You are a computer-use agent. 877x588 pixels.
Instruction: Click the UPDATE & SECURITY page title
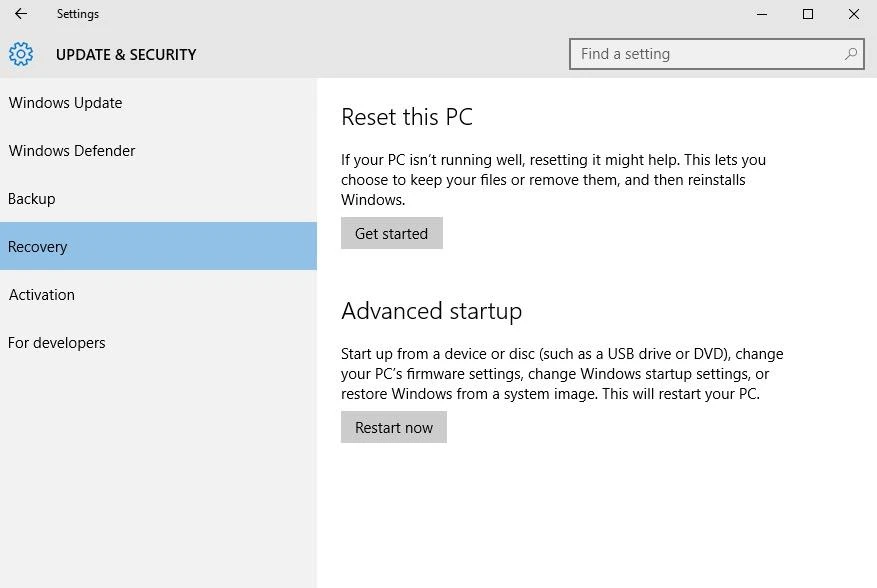pos(126,55)
